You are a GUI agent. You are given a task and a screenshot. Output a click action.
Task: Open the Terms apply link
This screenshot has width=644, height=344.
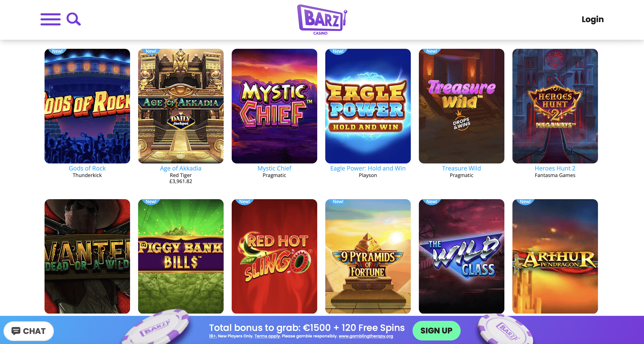point(267,336)
